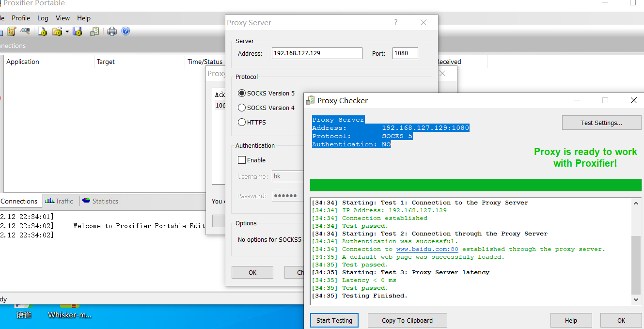644x329 pixels.
Task: Click the Target column header
Action: [x=139, y=62]
